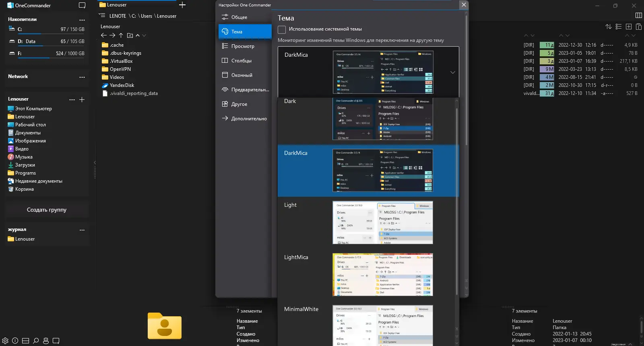644x346 pixels.
Task: Select drive D: Data
Action: click(47, 41)
